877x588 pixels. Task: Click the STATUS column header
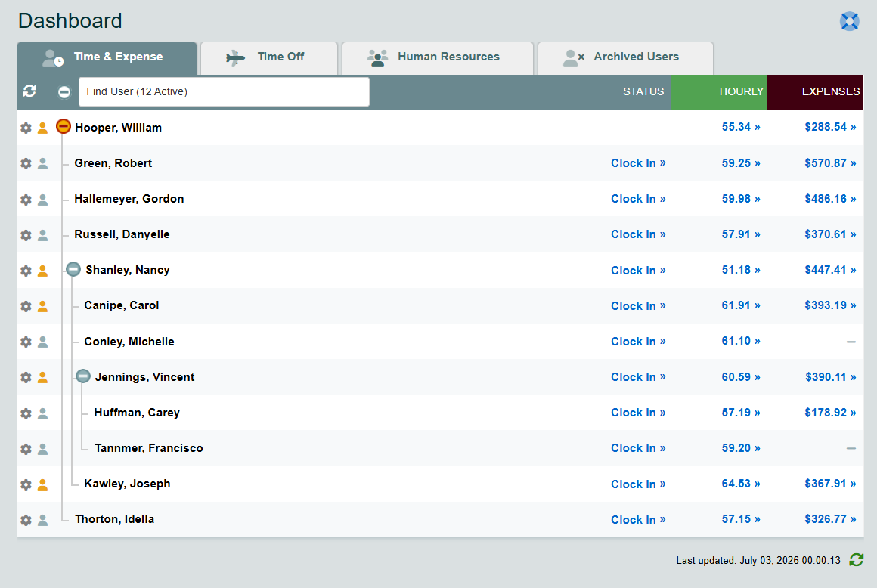point(643,91)
